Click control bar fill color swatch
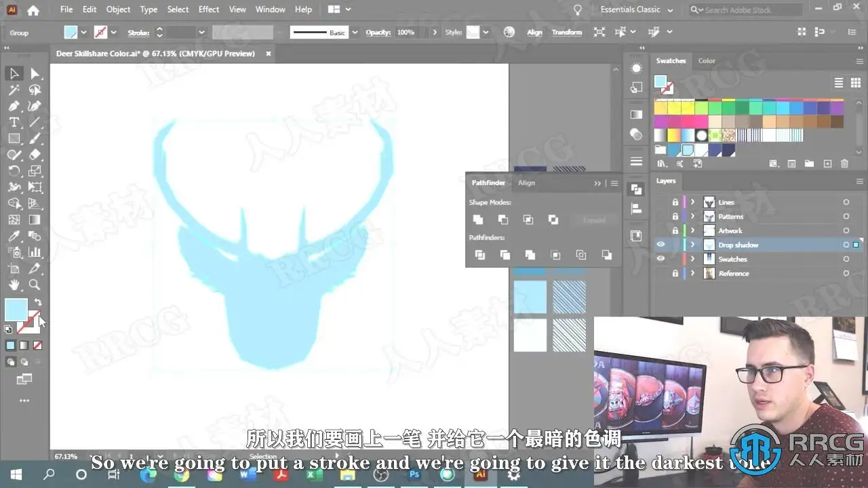Screen dimensions: 868x488 71,33
